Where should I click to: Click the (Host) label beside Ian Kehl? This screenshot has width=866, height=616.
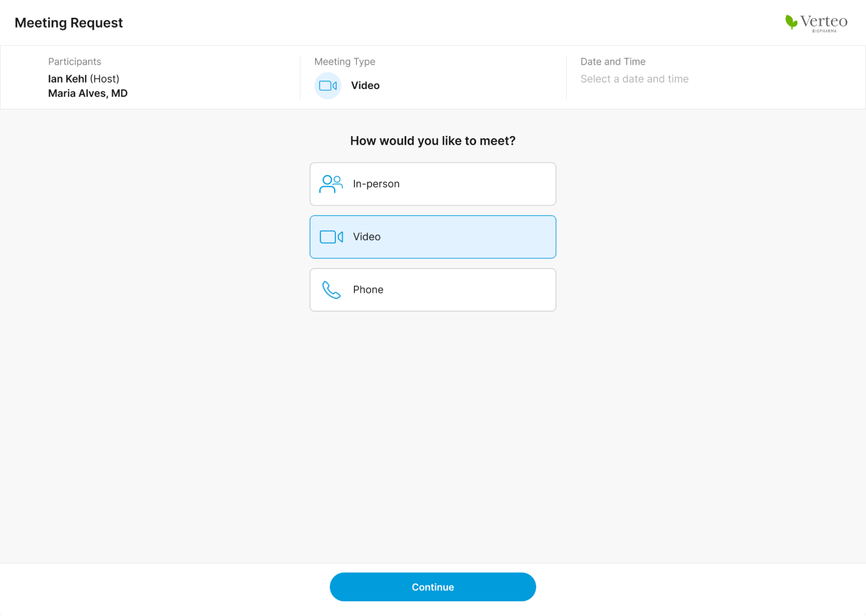(104, 79)
